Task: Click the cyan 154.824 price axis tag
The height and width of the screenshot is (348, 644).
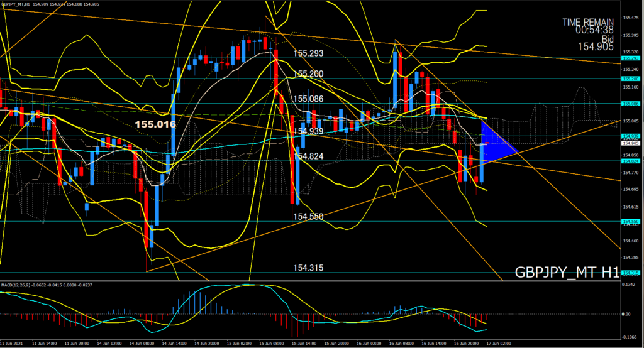Action: [630, 161]
